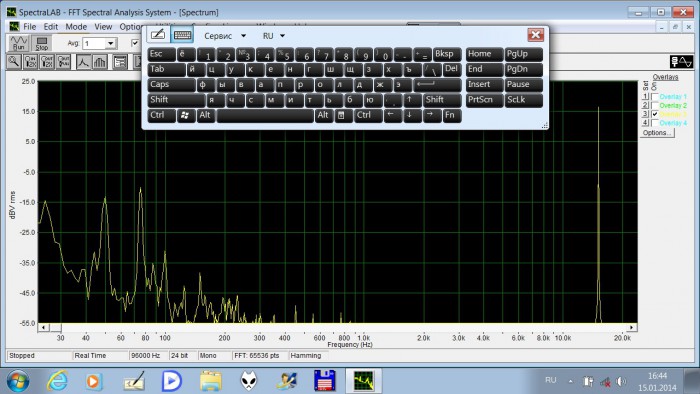Expand the Сервис dropdown on keyboard panel
The image size is (700, 394).
point(243,36)
